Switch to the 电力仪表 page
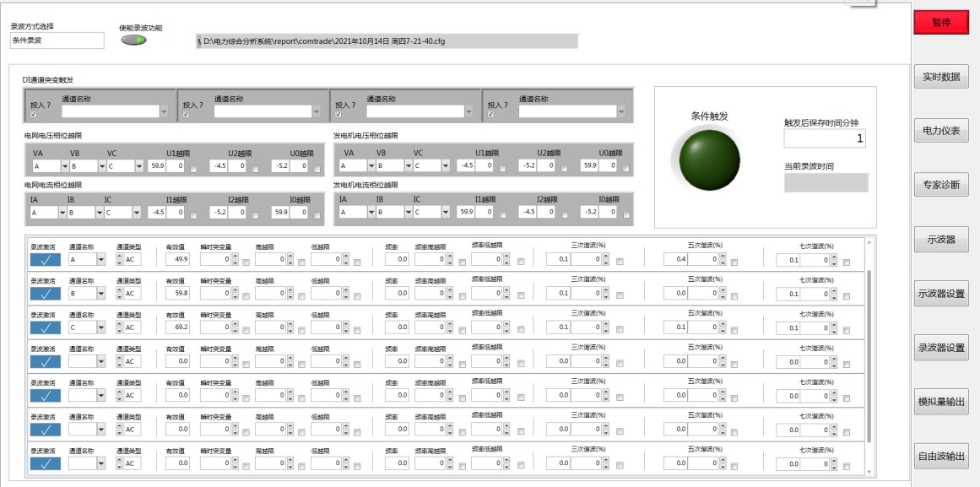 941,131
